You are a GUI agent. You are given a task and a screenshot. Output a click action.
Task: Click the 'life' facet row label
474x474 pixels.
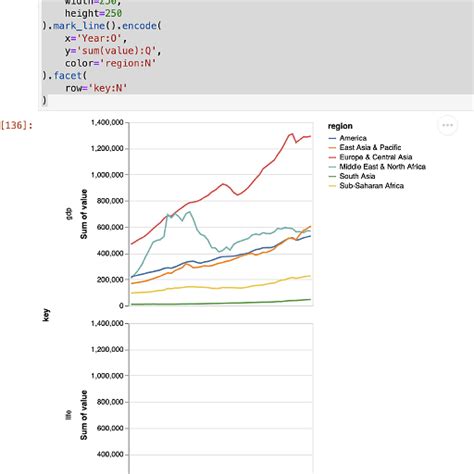tap(69, 415)
